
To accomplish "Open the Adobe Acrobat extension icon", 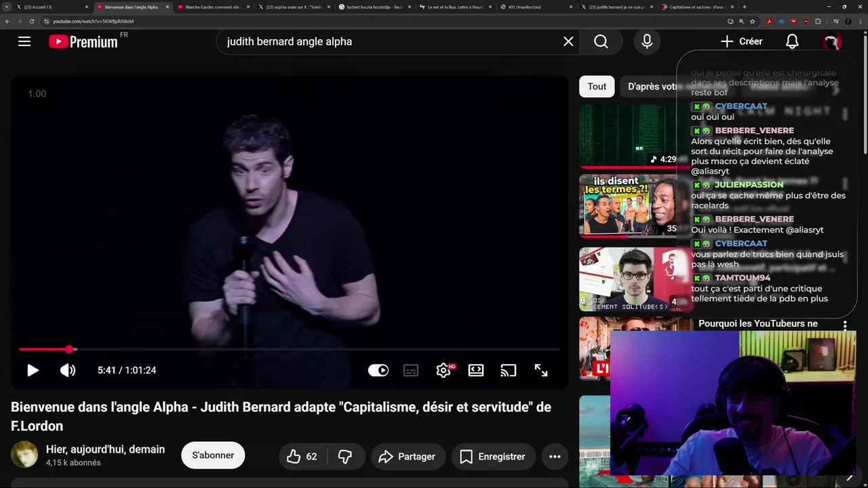I will coord(769,21).
